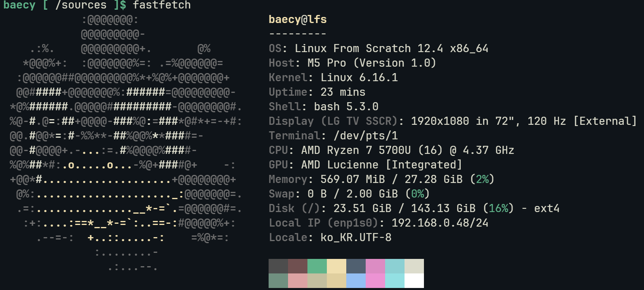The height and width of the screenshot is (290, 644).
Task: Select the Local IP address 192.168.0.48/24
Action: pyautogui.click(x=440, y=223)
